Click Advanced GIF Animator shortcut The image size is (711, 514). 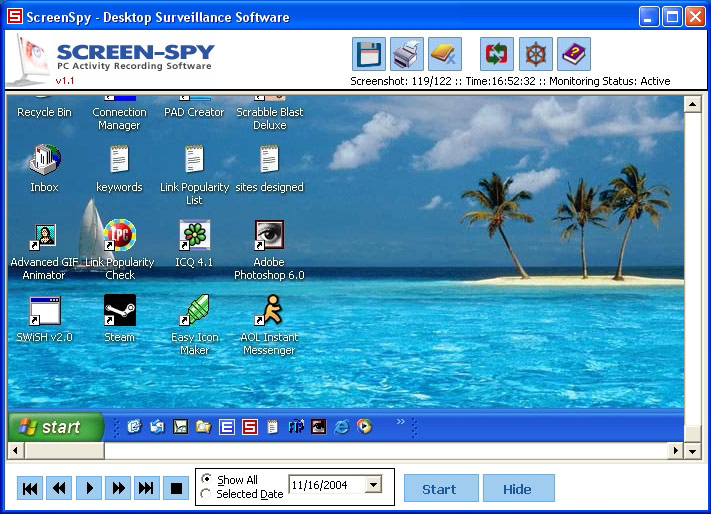click(44, 237)
